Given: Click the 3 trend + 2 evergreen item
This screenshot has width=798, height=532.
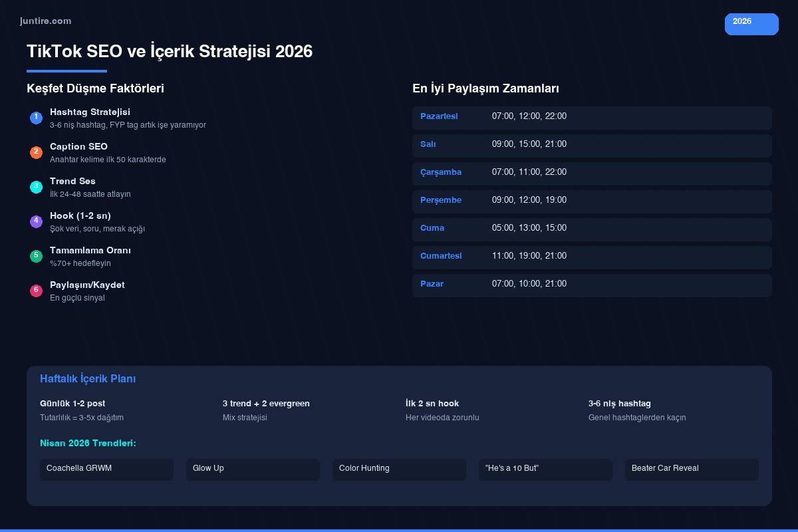Looking at the screenshot, I should 266,404.
